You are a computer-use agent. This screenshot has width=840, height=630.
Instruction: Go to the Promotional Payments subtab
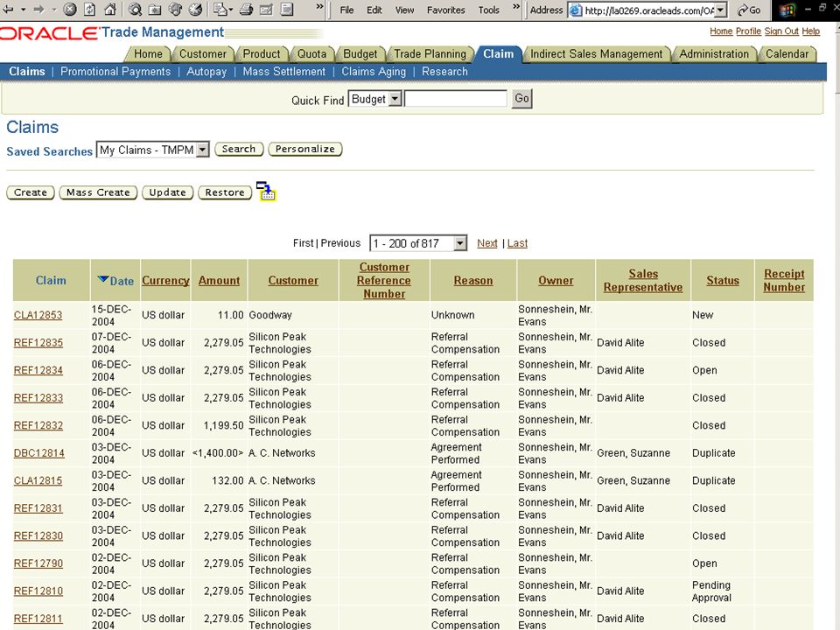(x=115, y=71)
